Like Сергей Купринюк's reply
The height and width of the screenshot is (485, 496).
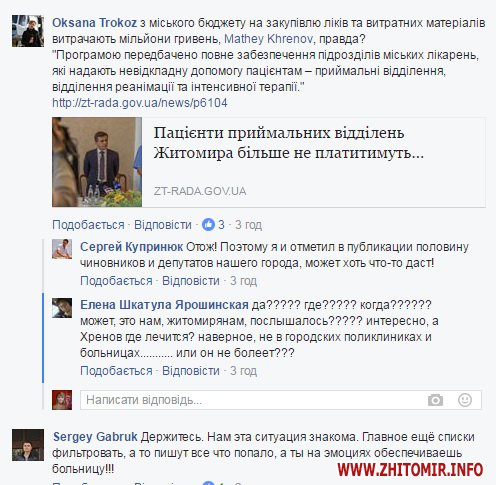click(x=116, y=281)
